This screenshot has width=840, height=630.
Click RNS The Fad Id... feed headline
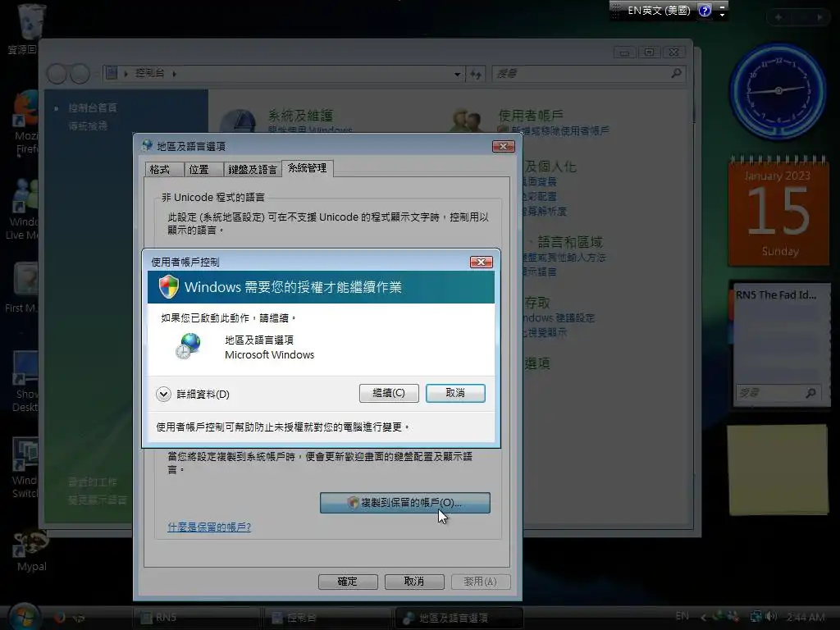click(776, 294)
